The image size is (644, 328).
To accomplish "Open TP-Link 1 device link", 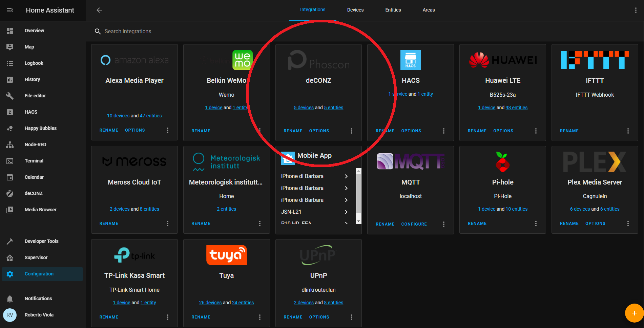I will click(x=121, y=303).
